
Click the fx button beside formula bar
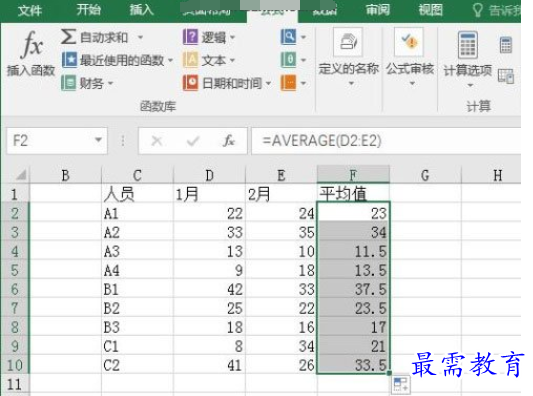click(x=229, y=140)
